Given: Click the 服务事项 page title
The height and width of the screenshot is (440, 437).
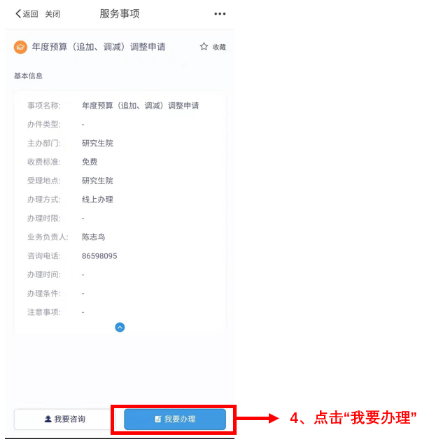Looking at the screenshot, I should pos(120,14).
